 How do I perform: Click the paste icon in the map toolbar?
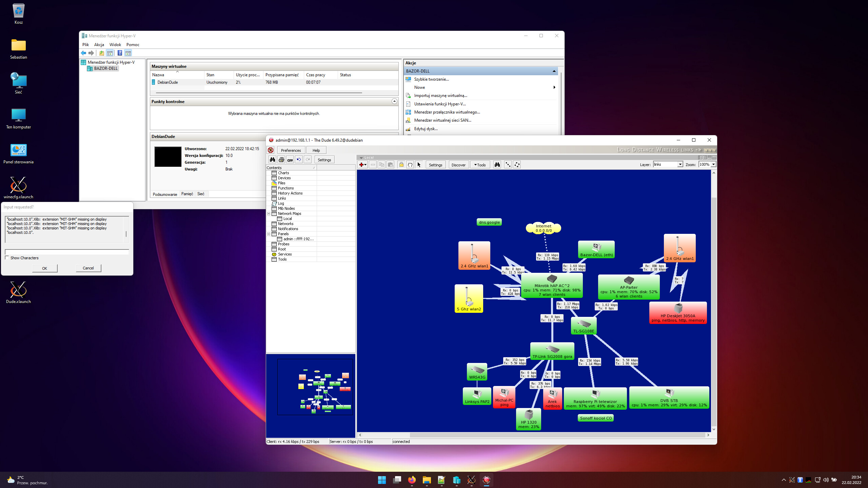click(391, 165)
